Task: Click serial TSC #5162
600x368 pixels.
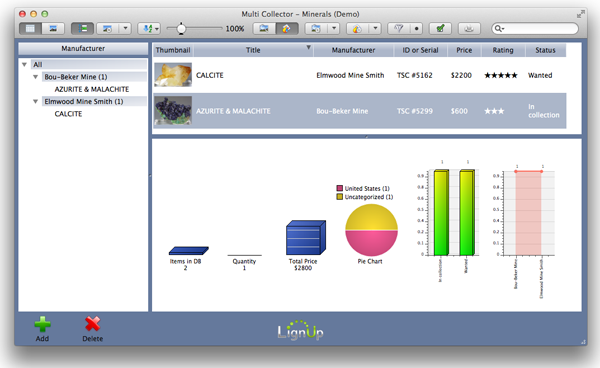Action: click(x=415, y=75)
